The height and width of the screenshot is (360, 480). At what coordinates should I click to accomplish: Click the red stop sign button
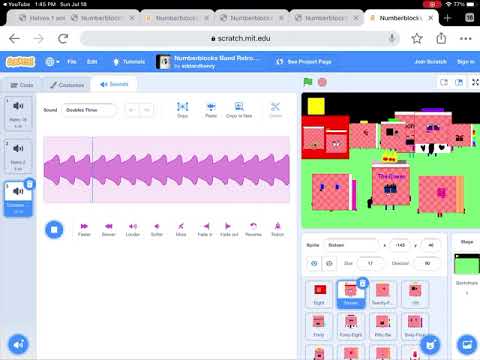[x=322, y=82]
